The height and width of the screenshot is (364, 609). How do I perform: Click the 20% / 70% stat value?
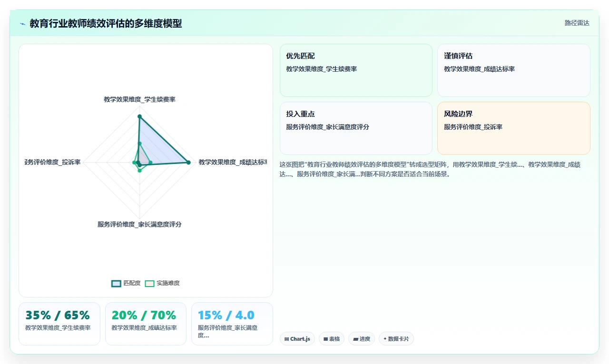pos(144,316)
